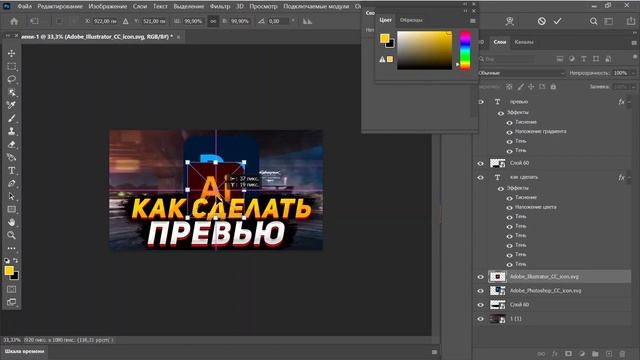Select the Rectangular Marquee tool

click(11, 67)
